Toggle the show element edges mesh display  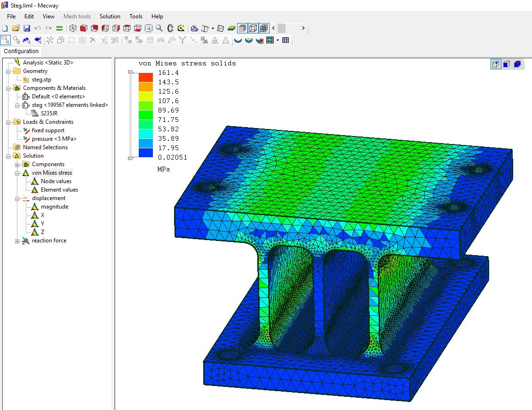264,28
